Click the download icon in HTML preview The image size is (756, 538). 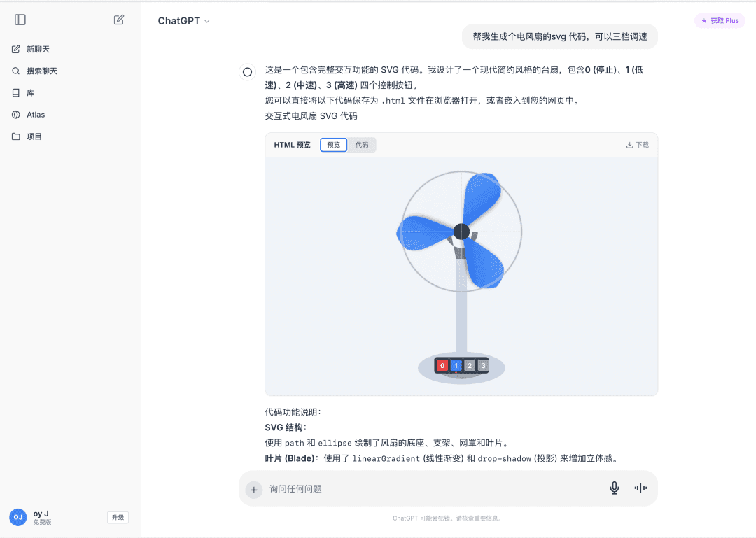click(637, 145)
